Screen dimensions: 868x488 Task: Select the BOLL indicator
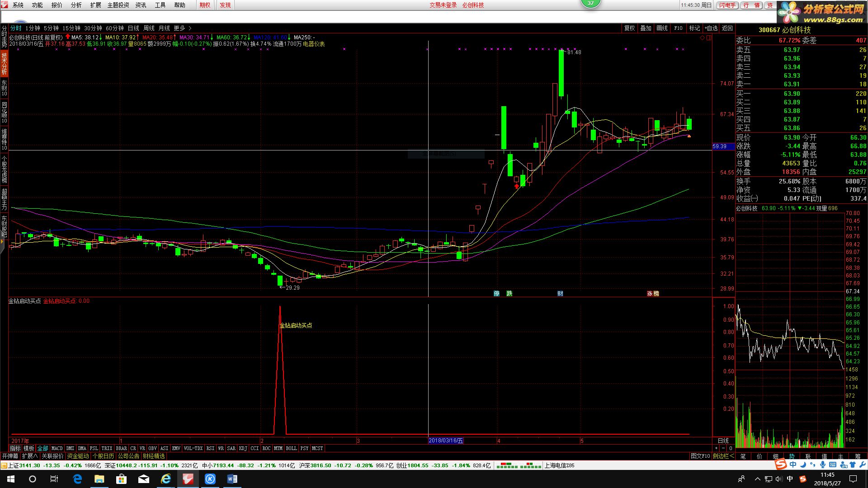click(x=292, y=448)
